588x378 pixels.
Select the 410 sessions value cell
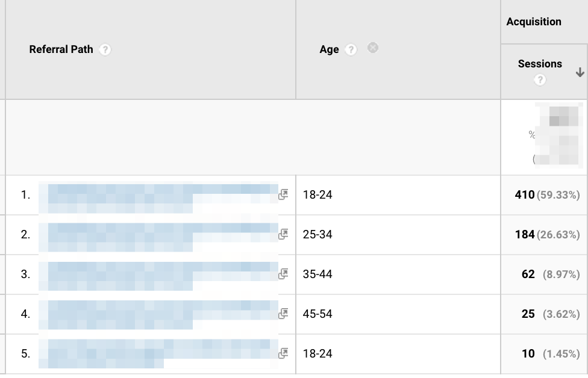525,195
